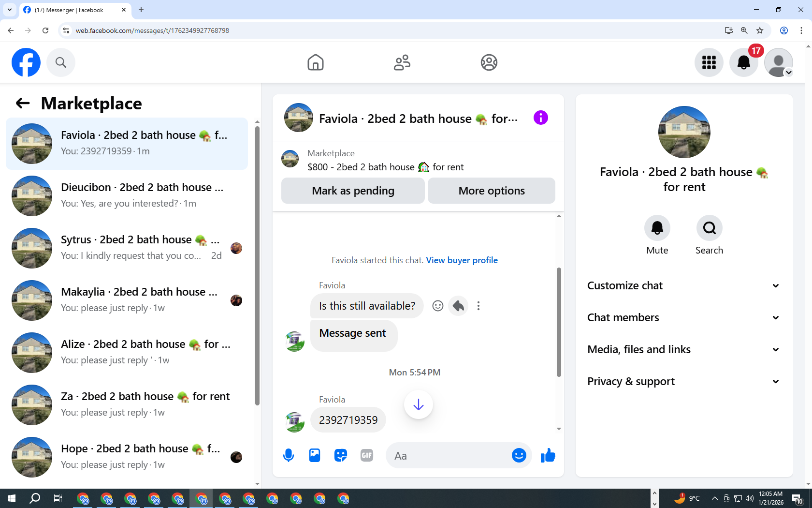Open the taskbar clock and date

771,498
